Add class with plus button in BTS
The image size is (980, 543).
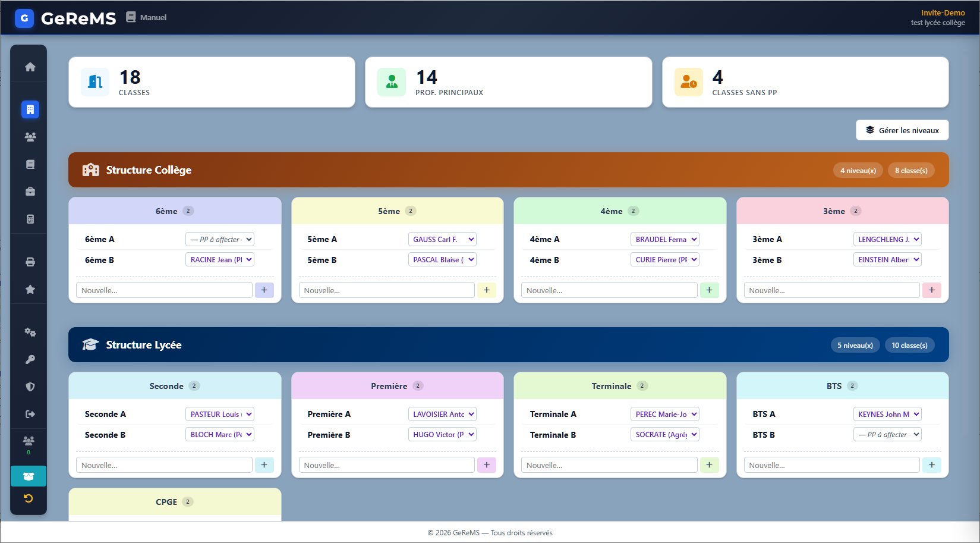[x=932, y=465]
